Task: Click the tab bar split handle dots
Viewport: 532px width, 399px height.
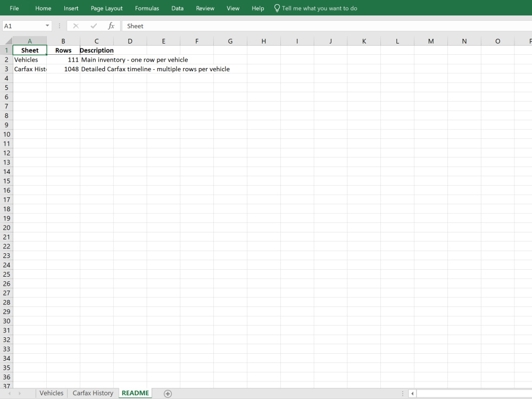Action: pos(403,394)
